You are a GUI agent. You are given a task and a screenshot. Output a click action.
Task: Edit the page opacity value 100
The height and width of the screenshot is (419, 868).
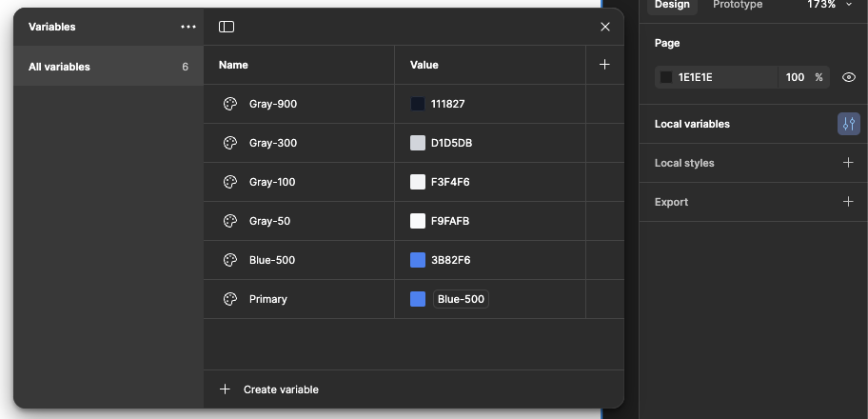click(x=795, y=77)
